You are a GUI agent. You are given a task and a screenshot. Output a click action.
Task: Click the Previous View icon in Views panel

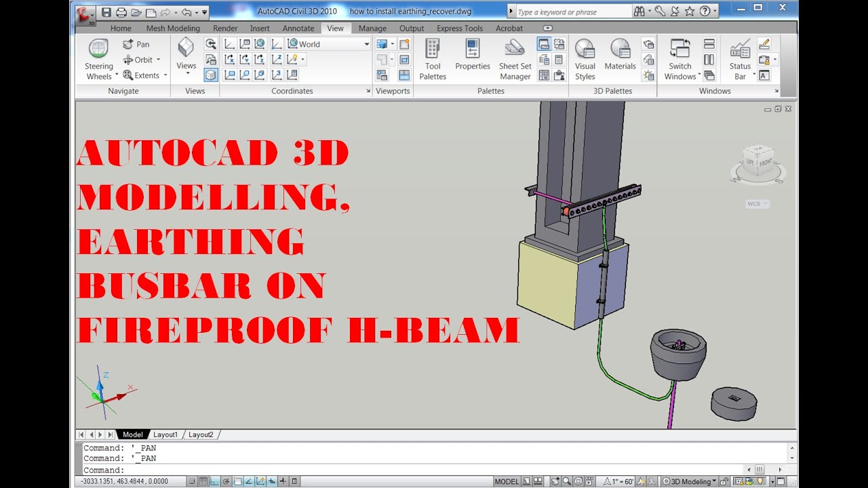(211, 44)
